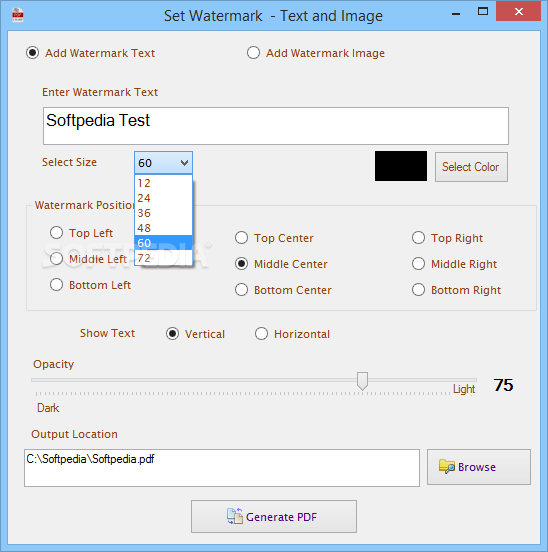This screenshot has height=552, width=548.
Task: Click the black color swatch
Action: (401, 166)
